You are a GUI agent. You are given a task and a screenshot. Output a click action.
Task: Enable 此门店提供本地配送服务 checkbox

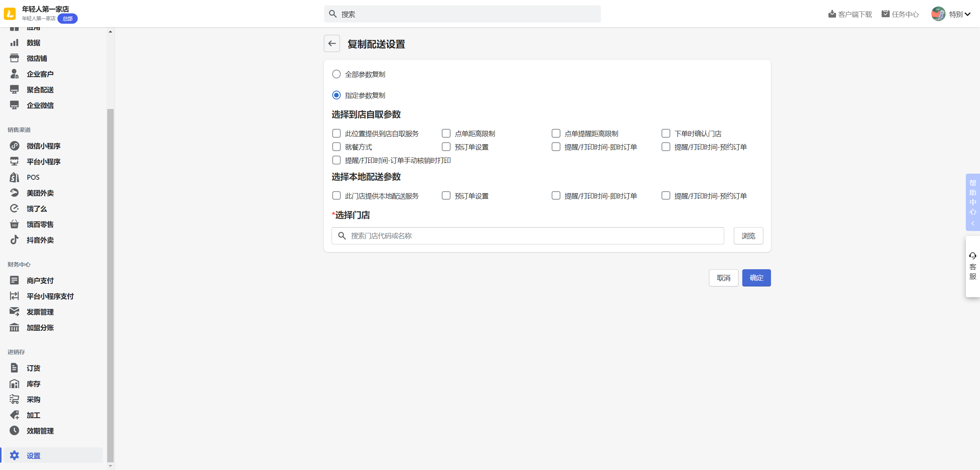point(336,196)
